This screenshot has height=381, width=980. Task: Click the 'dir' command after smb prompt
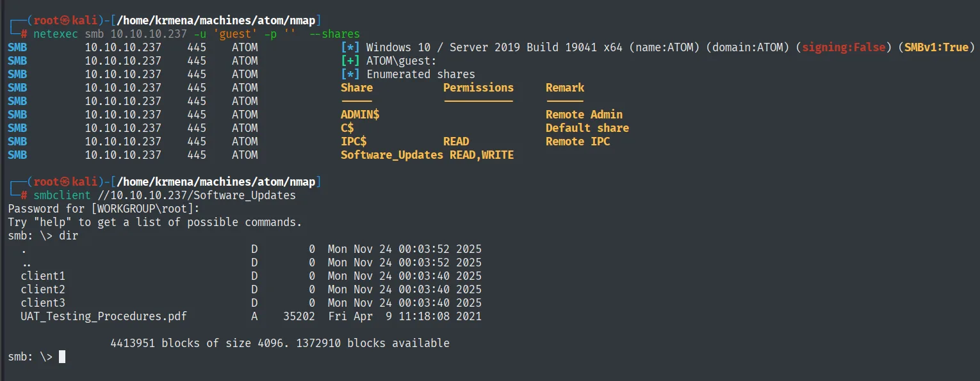(x=69, y=236)
